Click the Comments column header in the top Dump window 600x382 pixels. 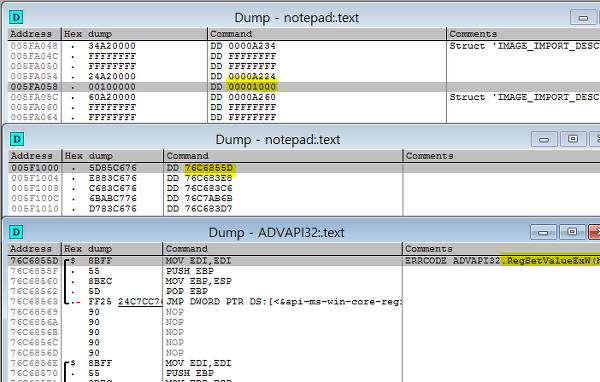click(523, 34)
